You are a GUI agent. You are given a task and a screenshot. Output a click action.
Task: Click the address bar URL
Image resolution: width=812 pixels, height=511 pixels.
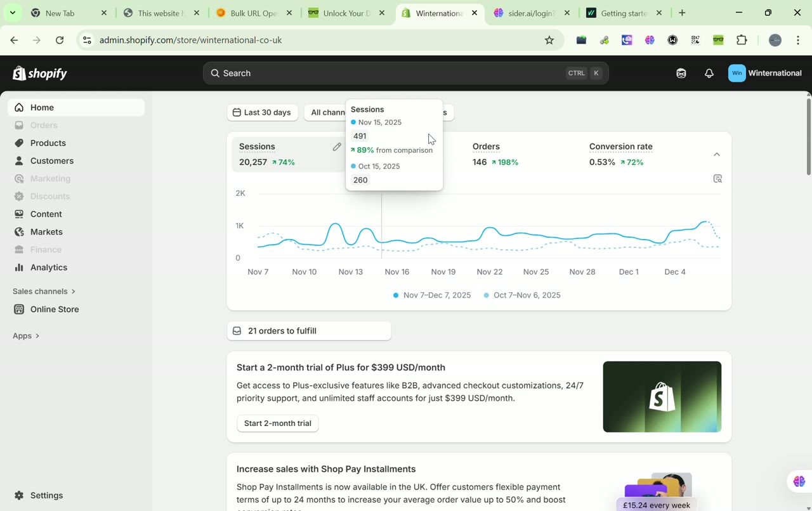tap(191, 41)
